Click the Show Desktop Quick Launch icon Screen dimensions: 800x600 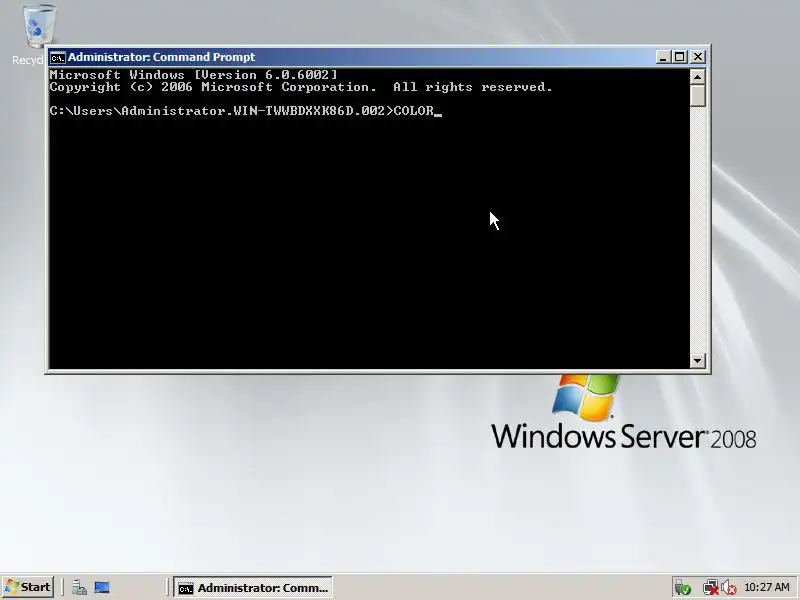pos(102,588)
